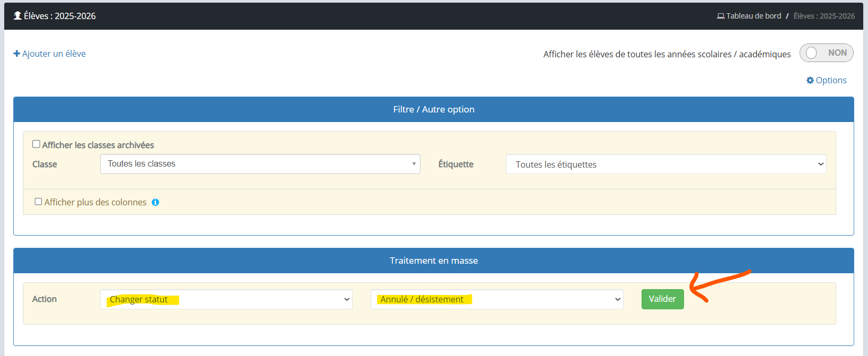Click the student icon beside the Élèves title
The width and height of the screenshot is (868, 356).
click(x=17, y=16)
